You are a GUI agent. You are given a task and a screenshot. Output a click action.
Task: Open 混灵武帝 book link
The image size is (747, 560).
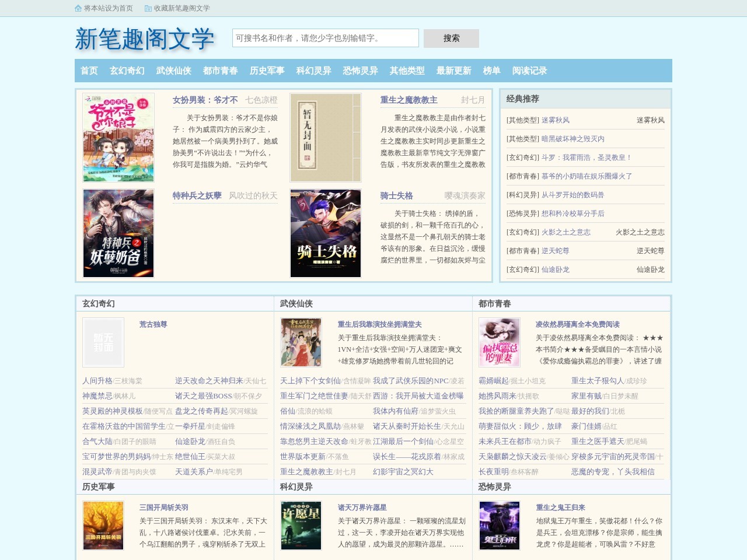pos(97,472)
